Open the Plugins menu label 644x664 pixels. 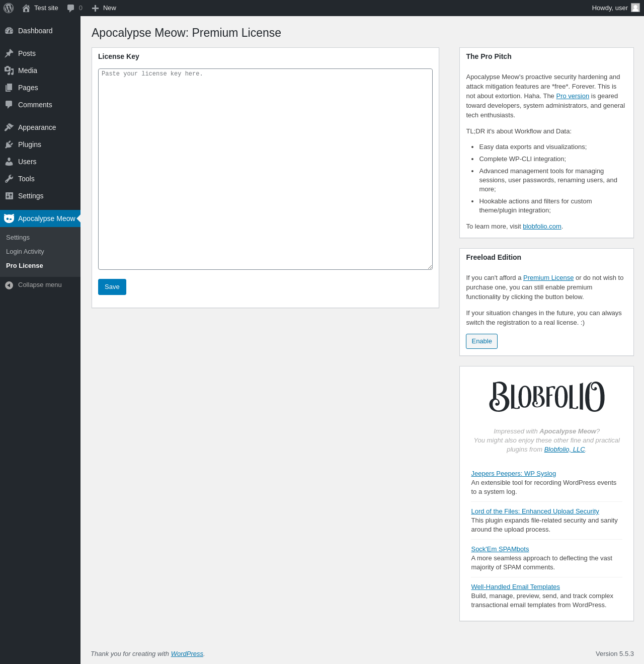click(30, 144)
